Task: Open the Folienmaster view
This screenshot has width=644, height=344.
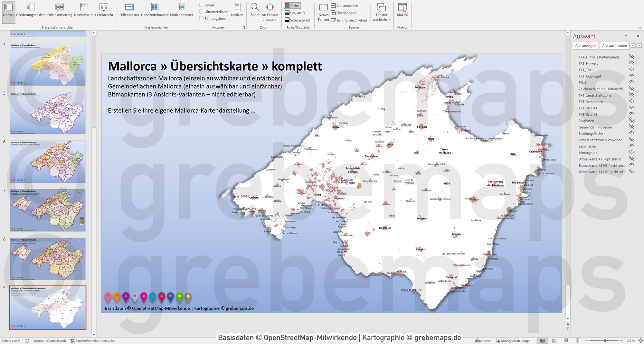Action: [x=129, y=10]
